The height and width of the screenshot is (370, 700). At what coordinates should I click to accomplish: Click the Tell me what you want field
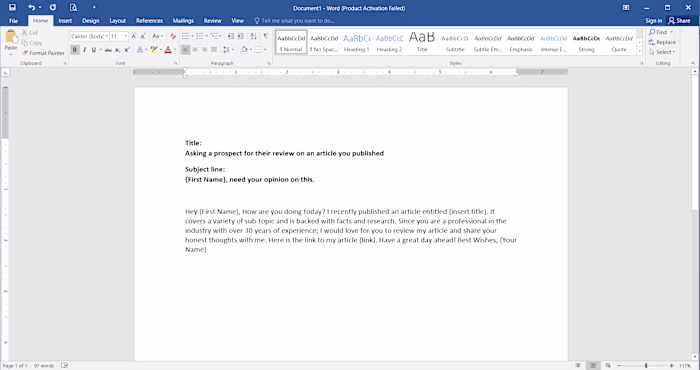[x=294, y=21]
